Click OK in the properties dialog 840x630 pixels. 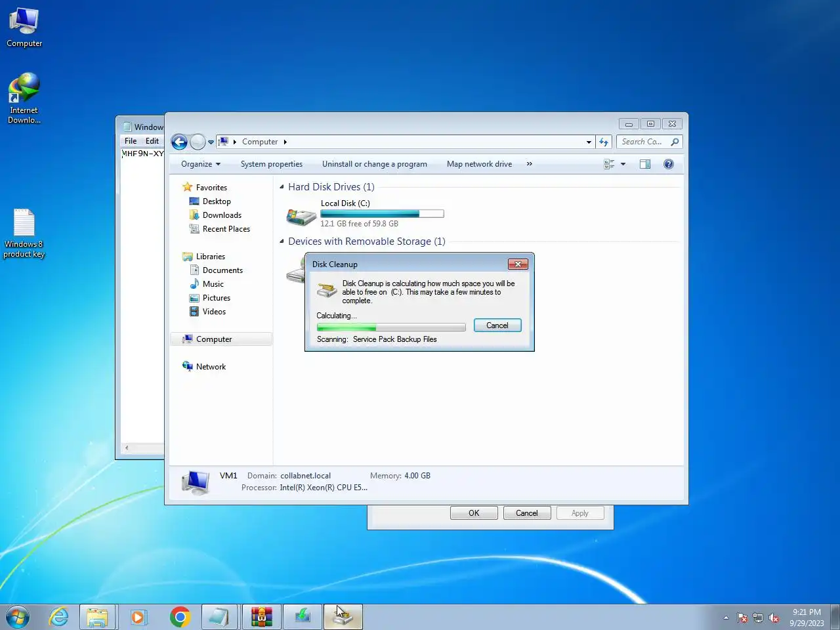click(x=474, y=513)
